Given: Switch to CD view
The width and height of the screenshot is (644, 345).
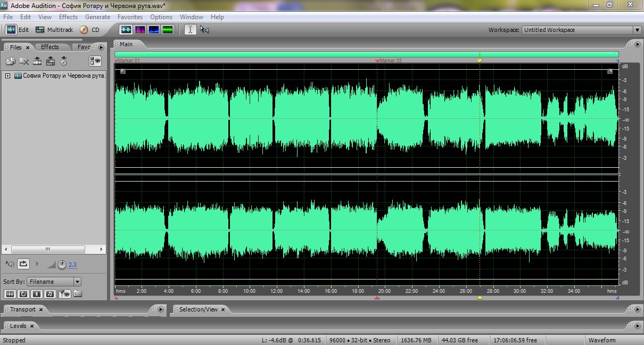Looking at the screenshot, I should [x=90, y=30].
